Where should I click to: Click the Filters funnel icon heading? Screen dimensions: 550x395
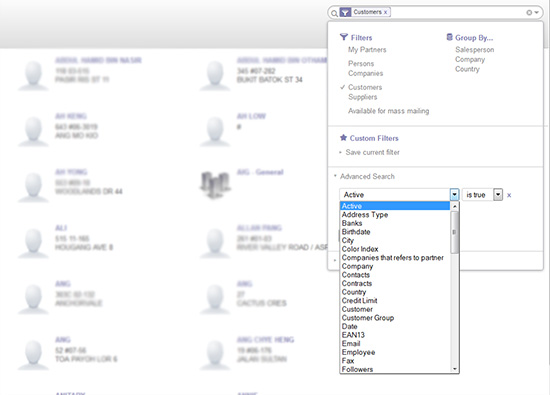pos(344,37)
